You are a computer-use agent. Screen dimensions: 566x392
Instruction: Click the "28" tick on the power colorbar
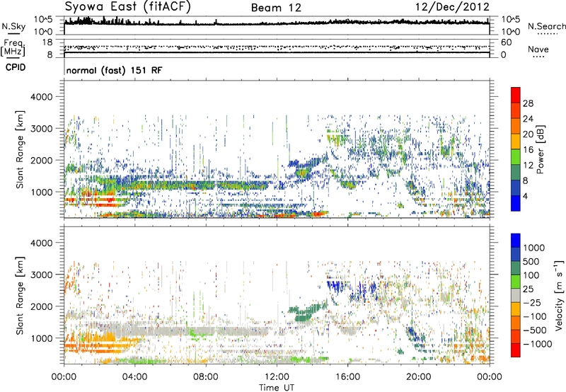tap(528, 103)
